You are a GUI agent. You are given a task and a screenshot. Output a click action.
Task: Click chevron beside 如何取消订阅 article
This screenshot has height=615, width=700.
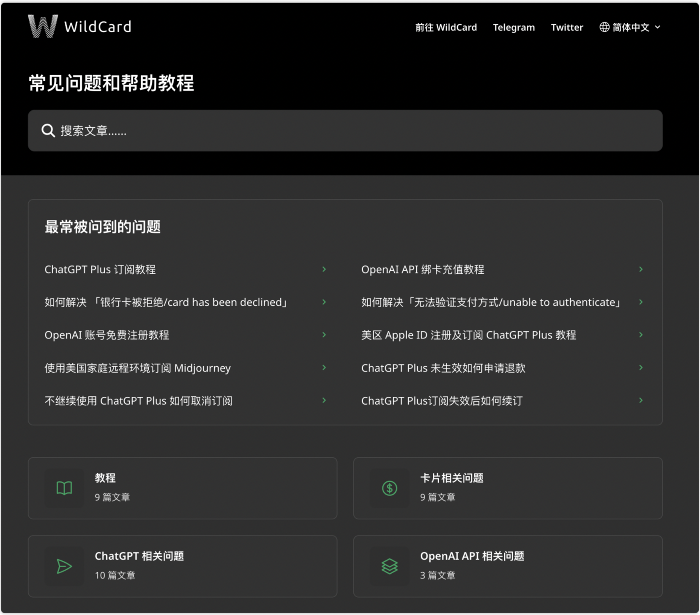(x=324, y=400)
